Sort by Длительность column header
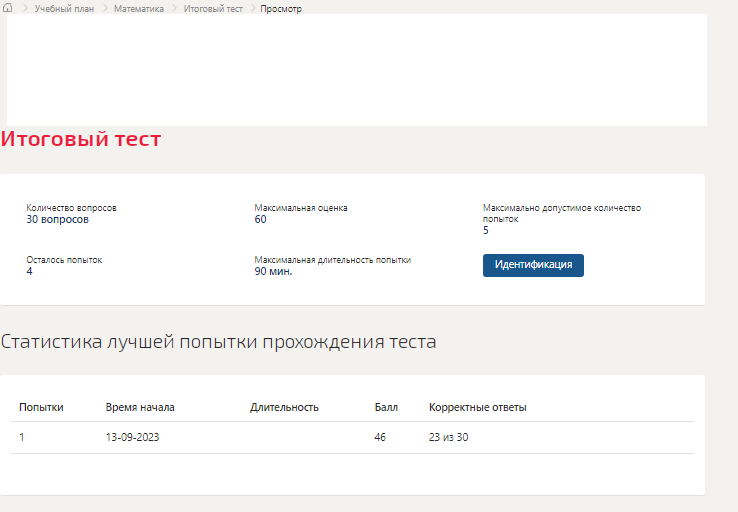Viewport: 738px width, 512px height. click(284, 407)
